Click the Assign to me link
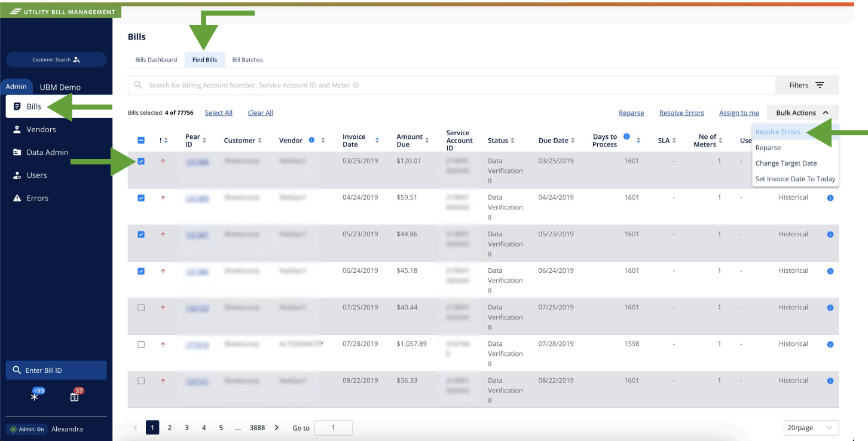The image size is (868, 441). (739, 113)
